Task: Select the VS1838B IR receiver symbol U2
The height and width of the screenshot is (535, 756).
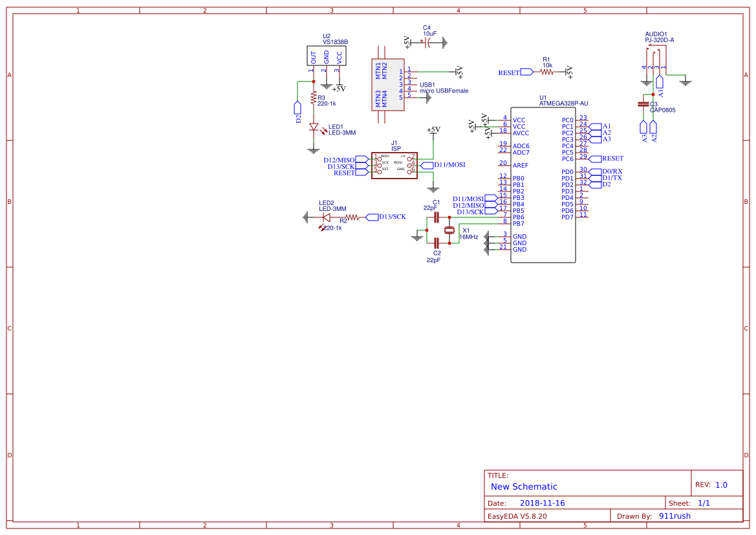Action: click(x=326, y=56)
